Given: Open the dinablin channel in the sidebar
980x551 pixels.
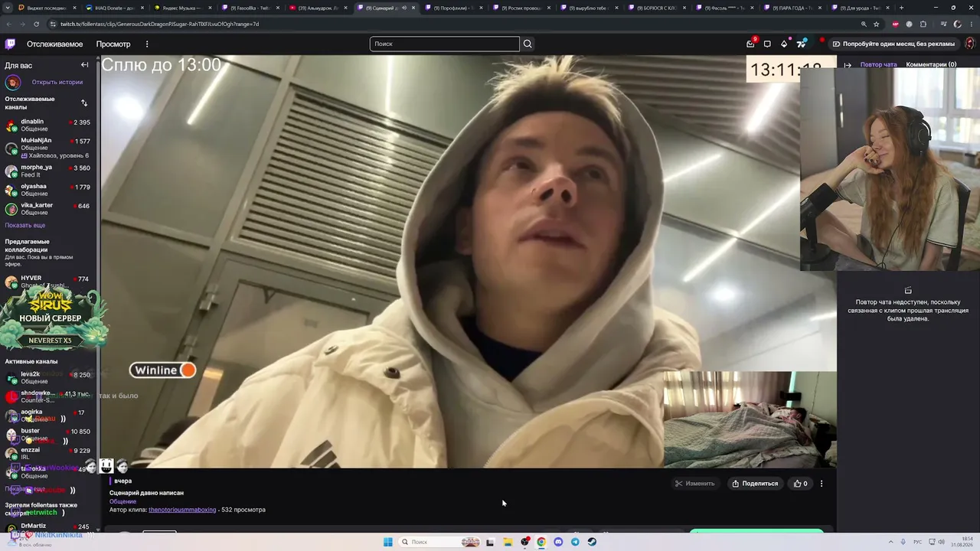Looking at the screenshot, I should 48,125.
